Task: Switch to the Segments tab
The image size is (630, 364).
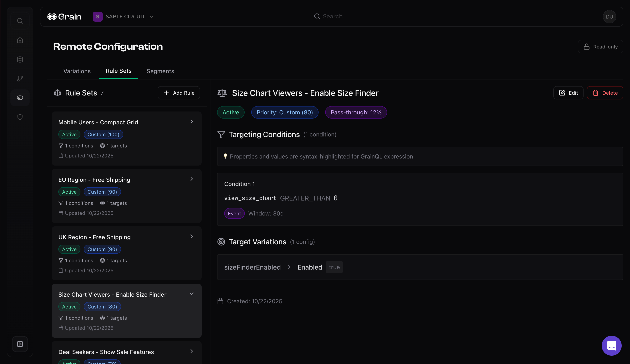Action: click(160, 71)
